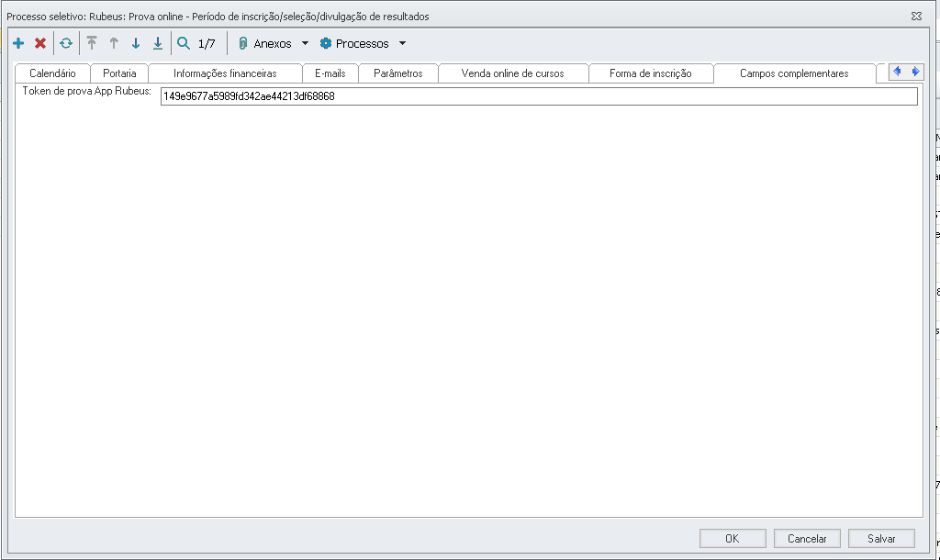
Task: Click the Token de prova App Rubeus field
Action: coord(539,95)
